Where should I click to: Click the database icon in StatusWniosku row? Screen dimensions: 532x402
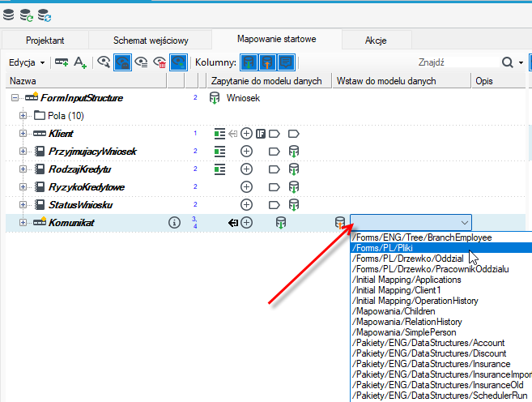tap(293, 205)
